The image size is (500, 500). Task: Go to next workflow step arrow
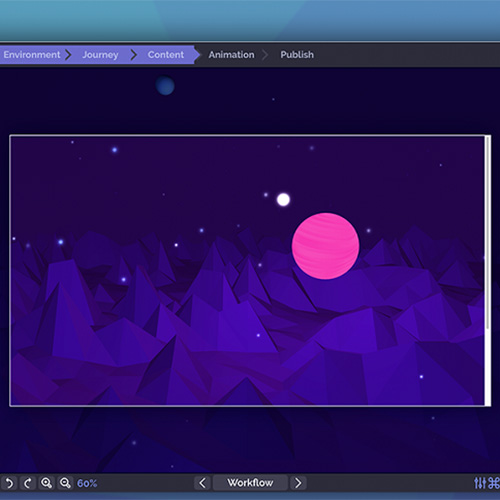[298, 483]
